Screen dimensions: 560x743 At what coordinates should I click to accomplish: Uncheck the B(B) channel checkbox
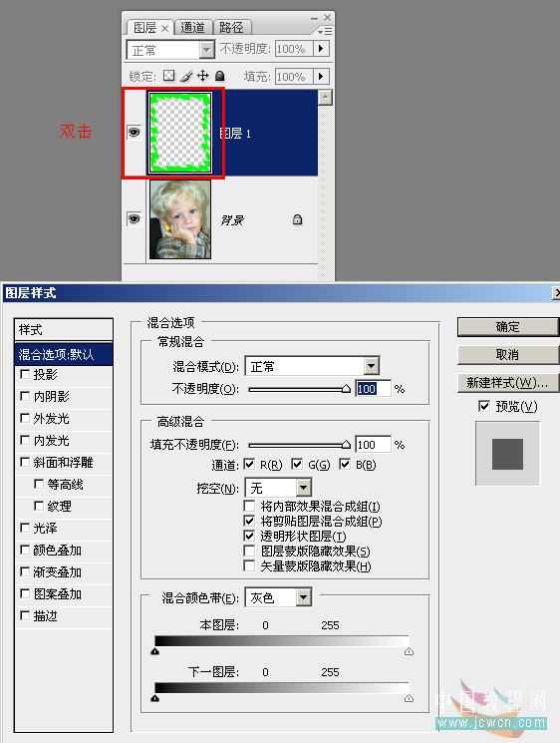click(x=345, y=464)
